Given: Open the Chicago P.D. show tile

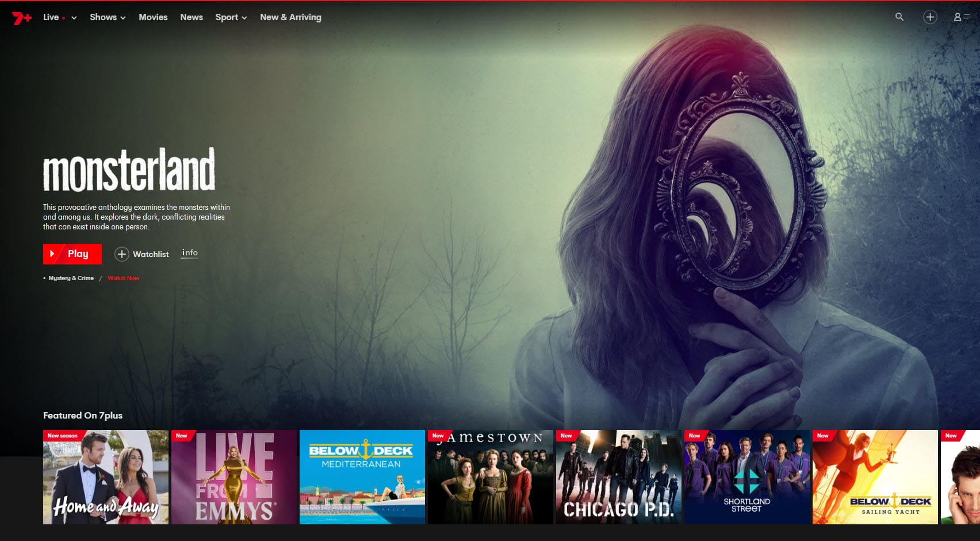Looking at the screenshot, I should pyautogui.click(x=618, y=477).
